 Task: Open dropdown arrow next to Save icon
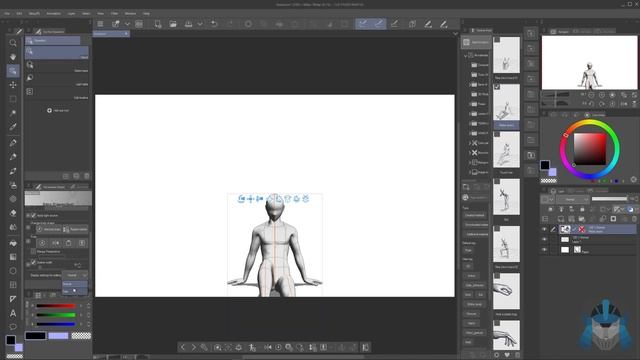200,24
